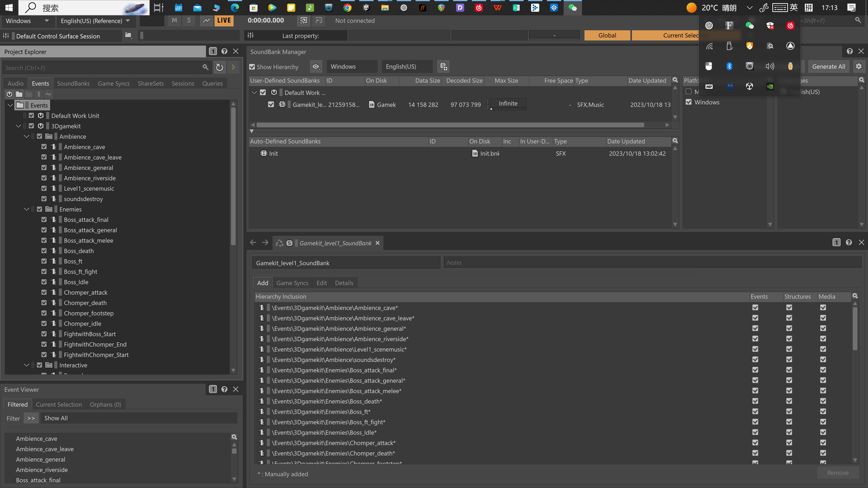Collapse the Enemies folder in the Events tree

[26, 209]
